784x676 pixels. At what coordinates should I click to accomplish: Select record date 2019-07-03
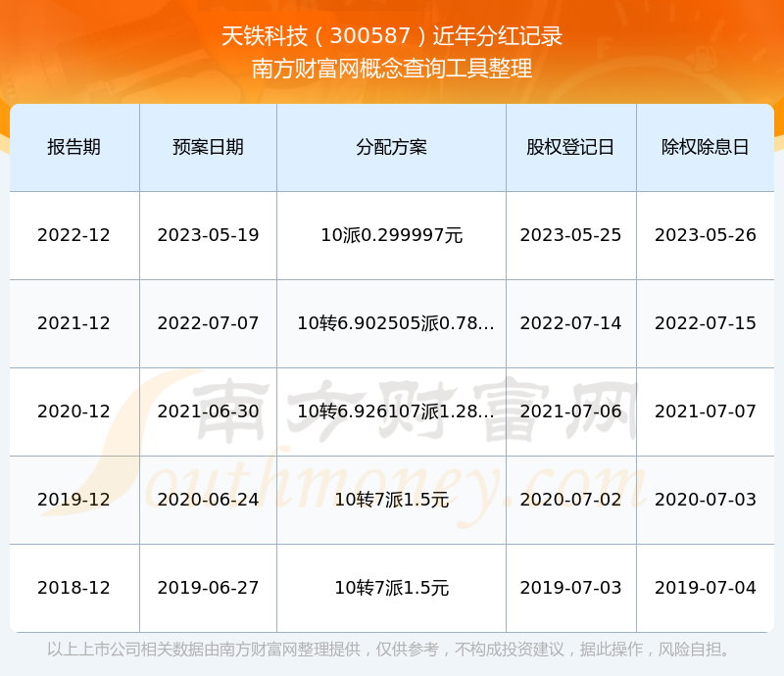pos(570,587)
